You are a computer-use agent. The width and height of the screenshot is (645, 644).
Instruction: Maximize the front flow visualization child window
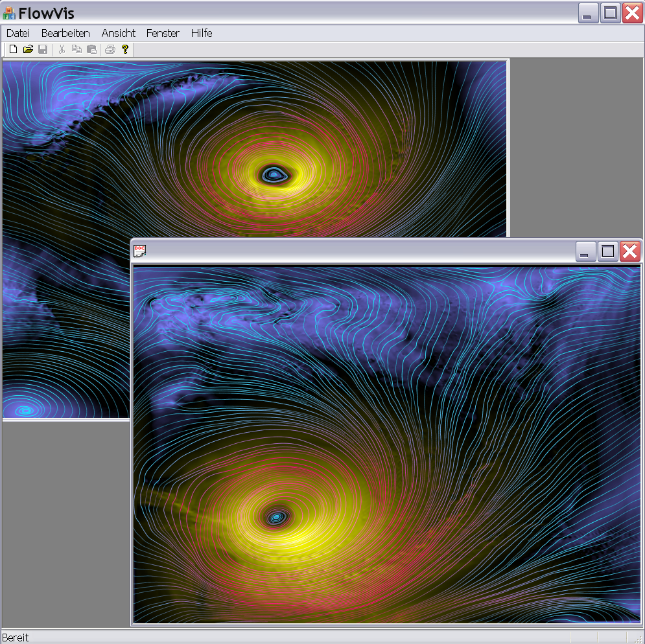click(x=608, y=251)
